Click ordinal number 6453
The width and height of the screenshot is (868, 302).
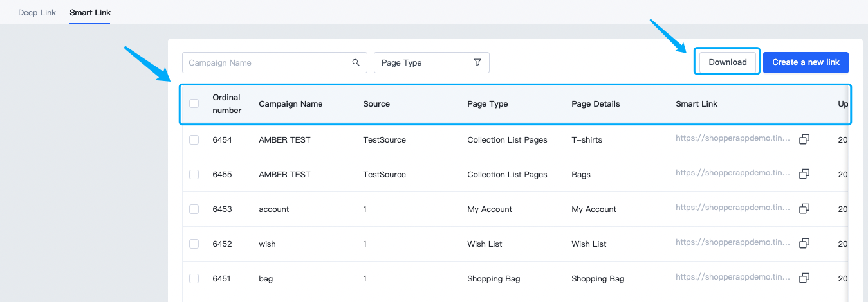(222, 209)
